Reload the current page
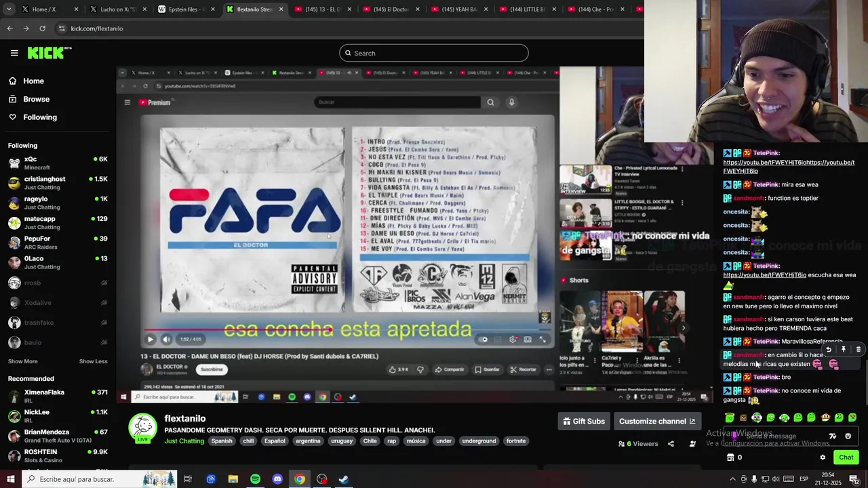This screenshot has width=868, height=488. (x=42, y=28)
